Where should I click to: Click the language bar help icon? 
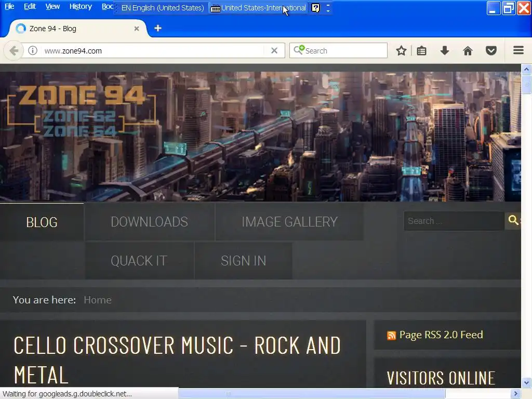pyautogui.click(x=315, y=8)
